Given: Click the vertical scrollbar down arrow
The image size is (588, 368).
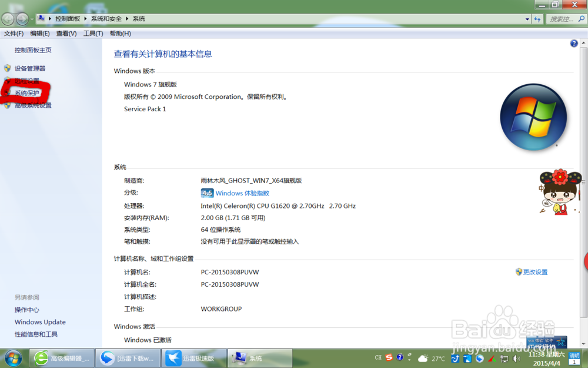Looking at the screenshot, I should pyautogui.click(x=583, y=344).
